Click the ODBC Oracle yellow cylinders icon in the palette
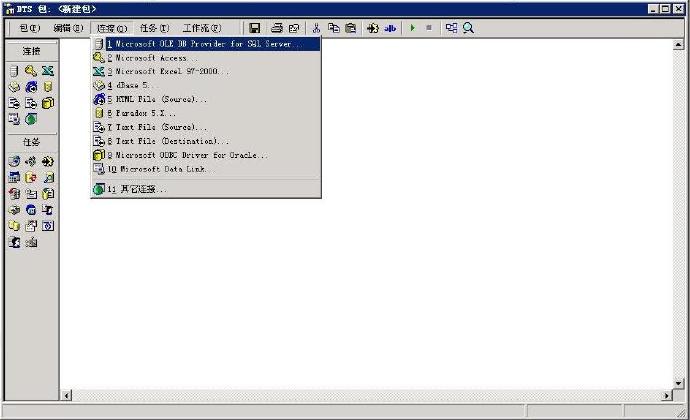690x420 pixels. click(x=48, y=103)
